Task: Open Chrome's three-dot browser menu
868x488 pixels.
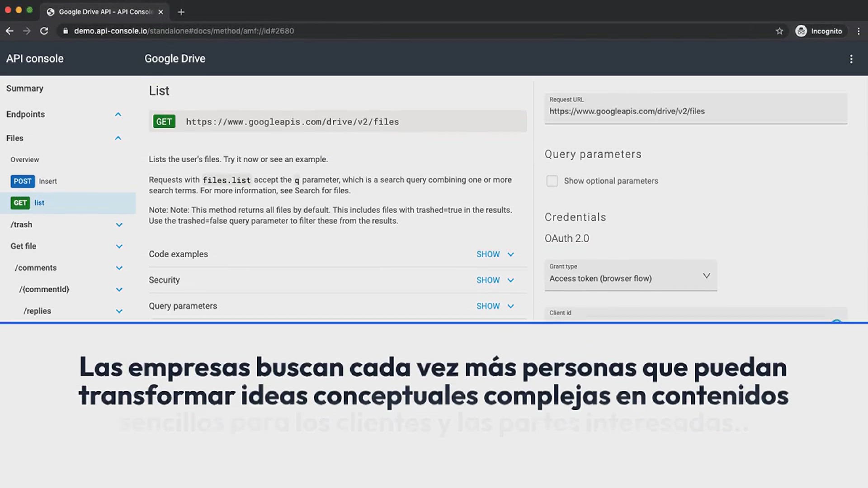Action: click(x=858, y=31)
